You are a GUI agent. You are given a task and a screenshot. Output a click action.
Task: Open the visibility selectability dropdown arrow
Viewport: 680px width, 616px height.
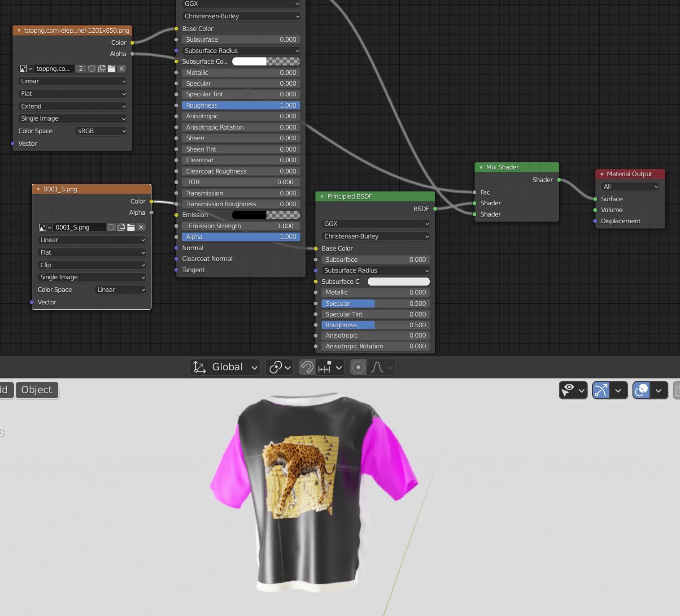[581, 390]
